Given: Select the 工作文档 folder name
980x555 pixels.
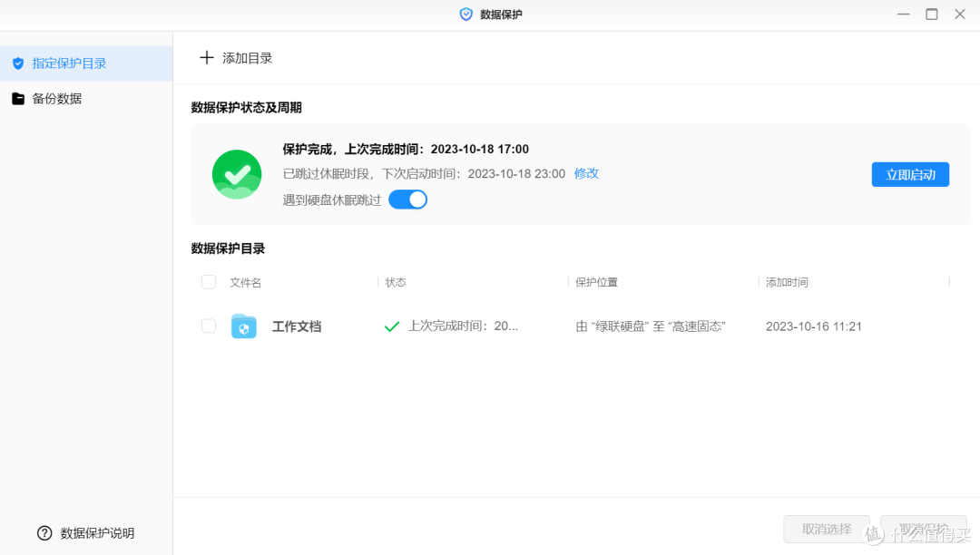Looking at the screenshot, I should tap(297, 326).
